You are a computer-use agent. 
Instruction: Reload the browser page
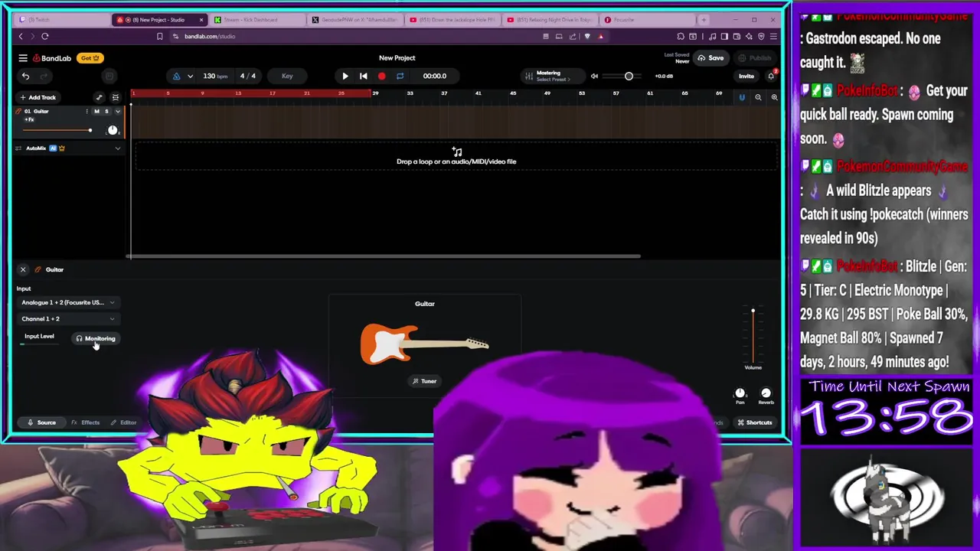[x=45, y=36]
